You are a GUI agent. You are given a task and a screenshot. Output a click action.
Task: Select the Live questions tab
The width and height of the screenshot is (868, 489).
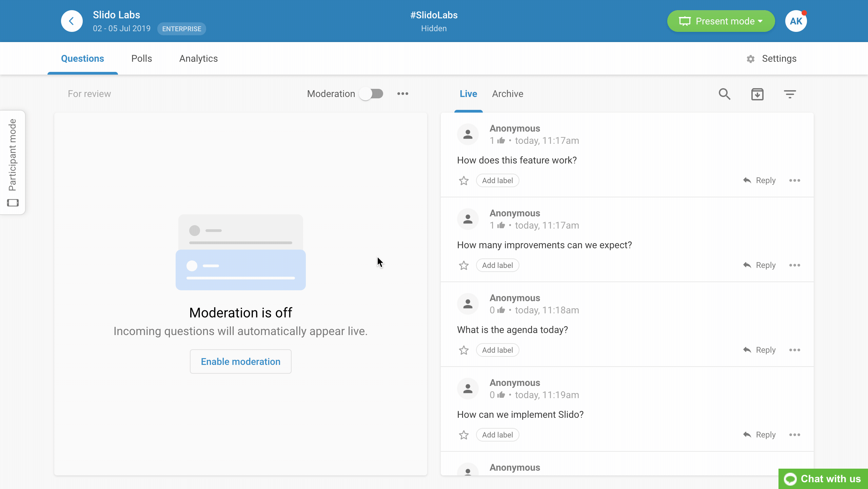point(468,94)
